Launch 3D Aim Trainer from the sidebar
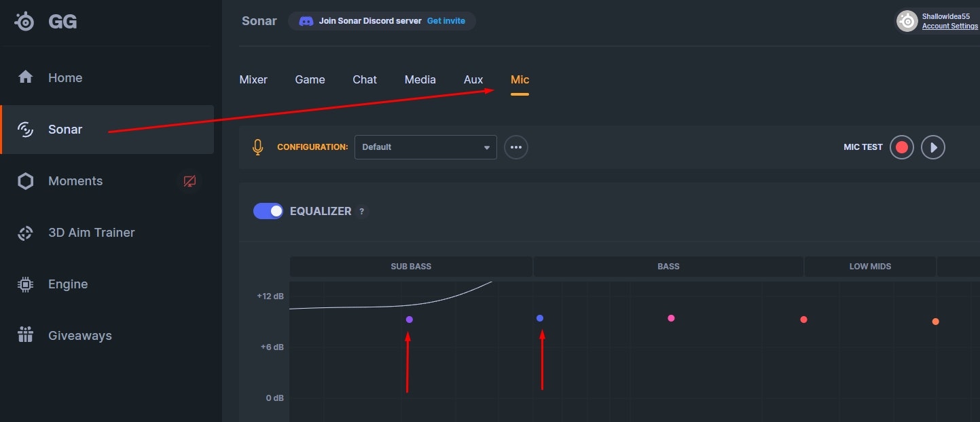The height and width of the screenshot is (422, 980). click(x=91, y=232)
